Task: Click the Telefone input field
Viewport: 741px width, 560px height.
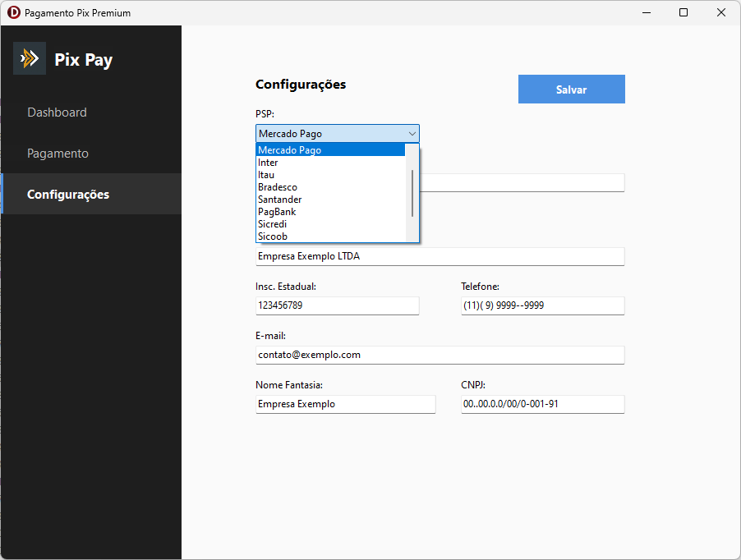Action: click(542, 305)
